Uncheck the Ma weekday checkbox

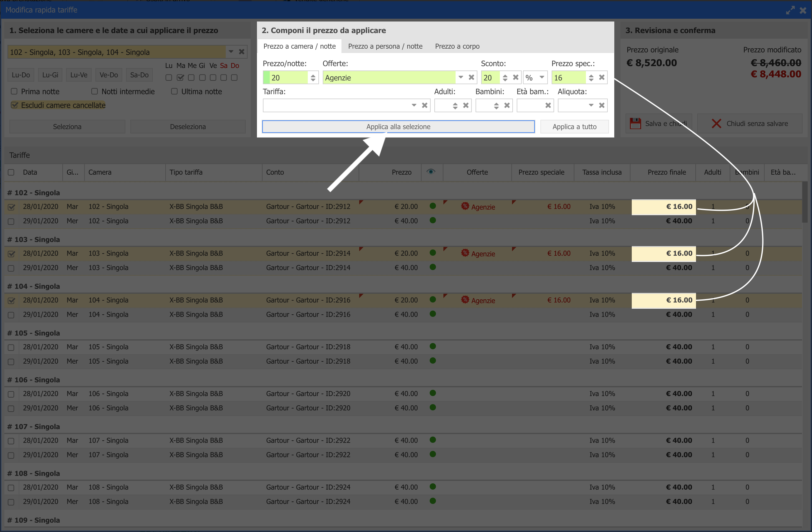[180, 77]
